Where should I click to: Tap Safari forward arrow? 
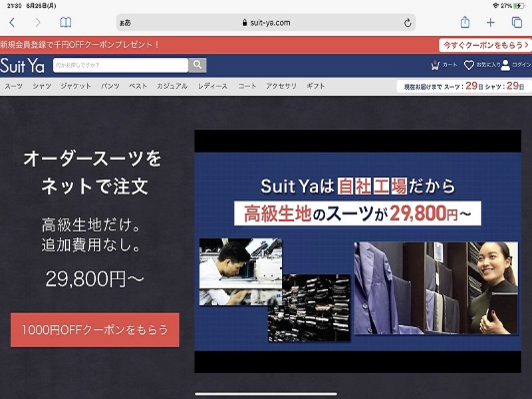(x=38, y=23)
